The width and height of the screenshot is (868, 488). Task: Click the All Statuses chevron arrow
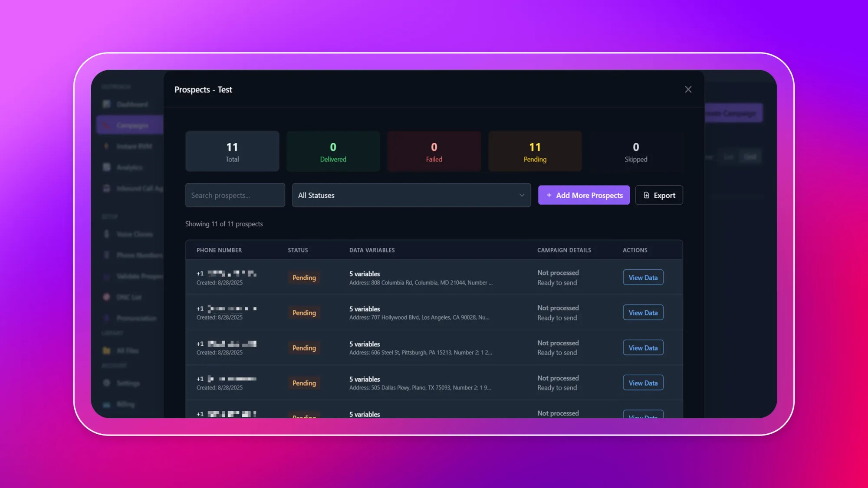point(522,195)
